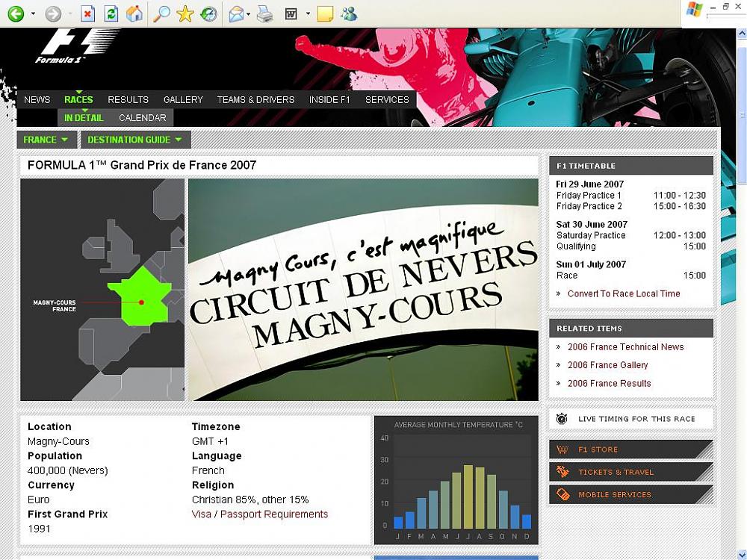
Task: Open 2006 France Gallery link
Action: pos(607,365)
